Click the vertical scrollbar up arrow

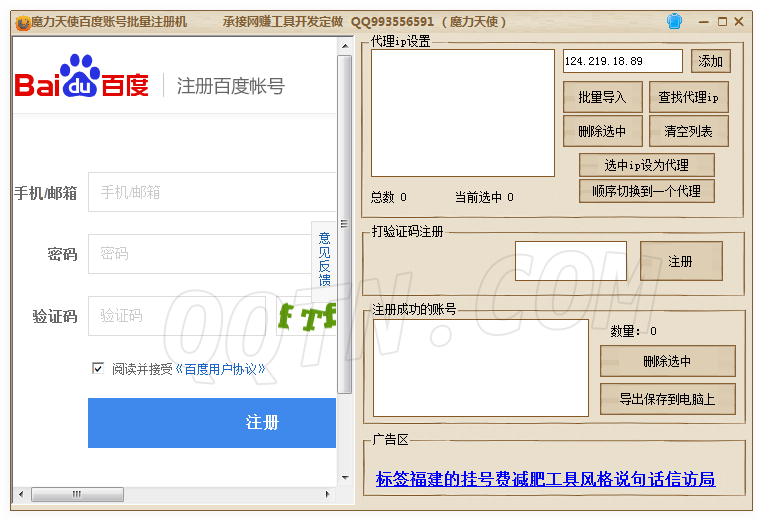point(345,46)
